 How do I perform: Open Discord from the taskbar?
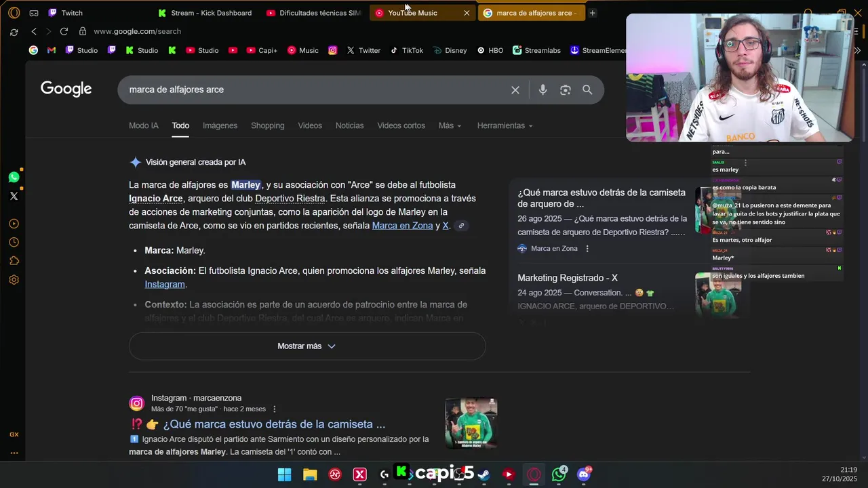click(584, 474)
